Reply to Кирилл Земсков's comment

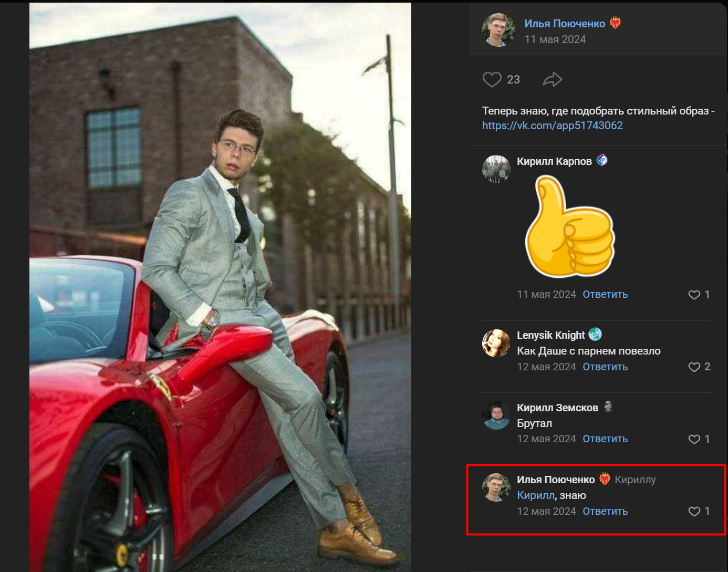click(605, 439)
